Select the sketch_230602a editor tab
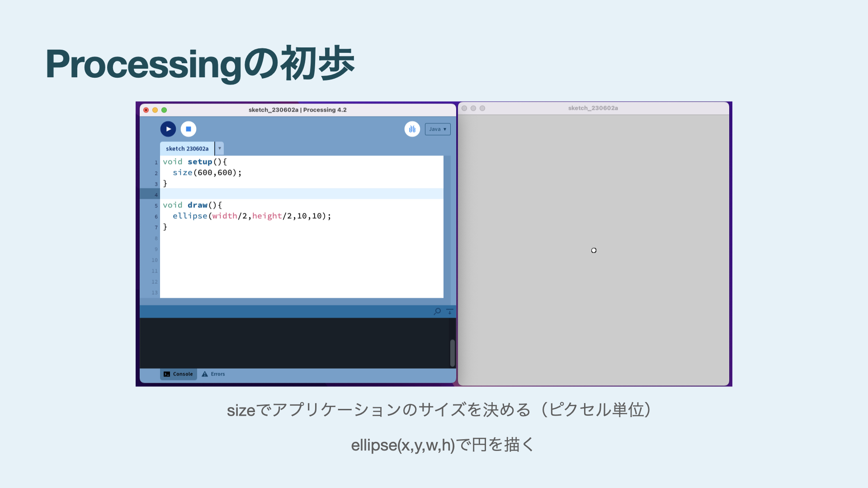 [x=187, y=149]
